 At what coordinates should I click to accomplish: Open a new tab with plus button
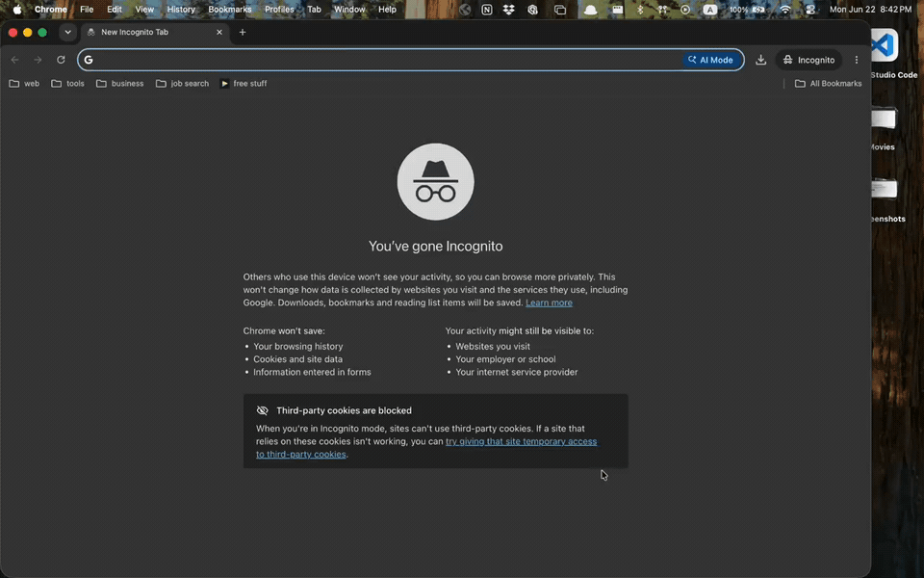coord(243,33)
